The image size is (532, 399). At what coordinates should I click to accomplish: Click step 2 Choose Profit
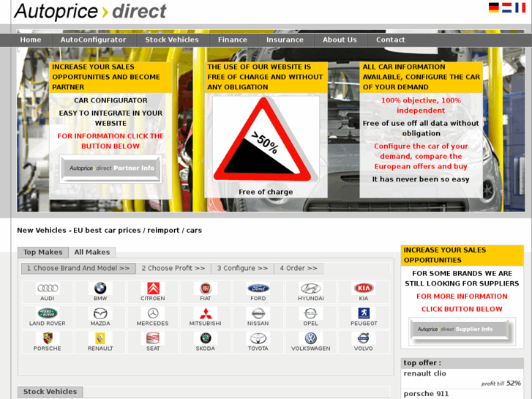(x=173, y=268)
